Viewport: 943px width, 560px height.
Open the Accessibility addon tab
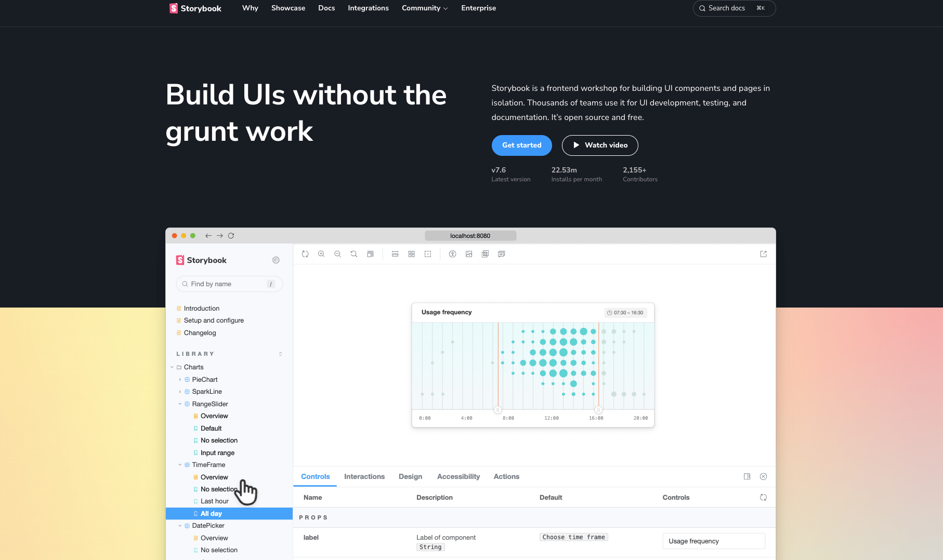[x=458, y=477]
